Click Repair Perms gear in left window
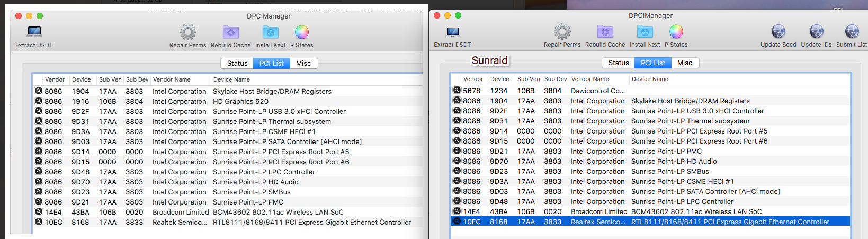This screenshot has width=868, height=239. (x=188, y=32)
